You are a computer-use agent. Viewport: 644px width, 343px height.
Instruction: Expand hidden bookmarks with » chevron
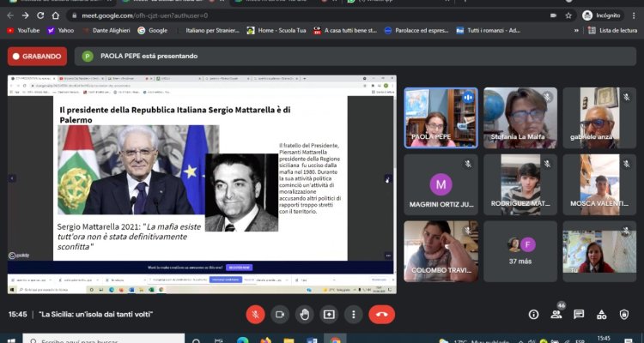[576, 30]
